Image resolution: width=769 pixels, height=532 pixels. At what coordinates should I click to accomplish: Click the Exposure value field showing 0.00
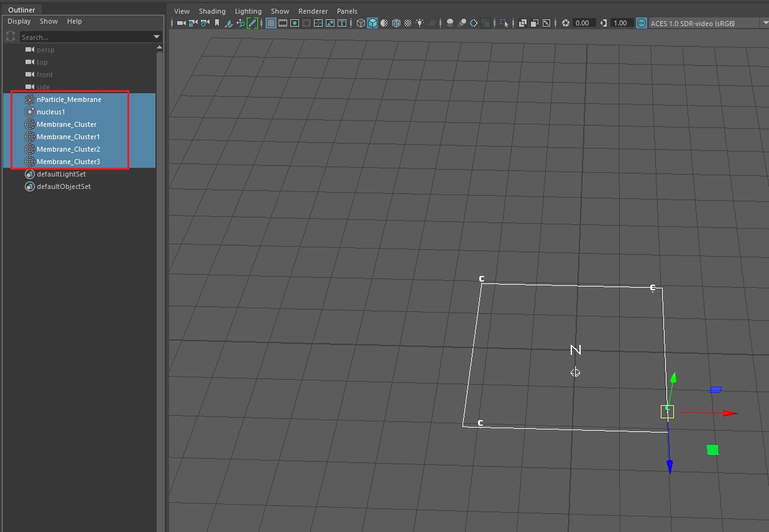584,23
